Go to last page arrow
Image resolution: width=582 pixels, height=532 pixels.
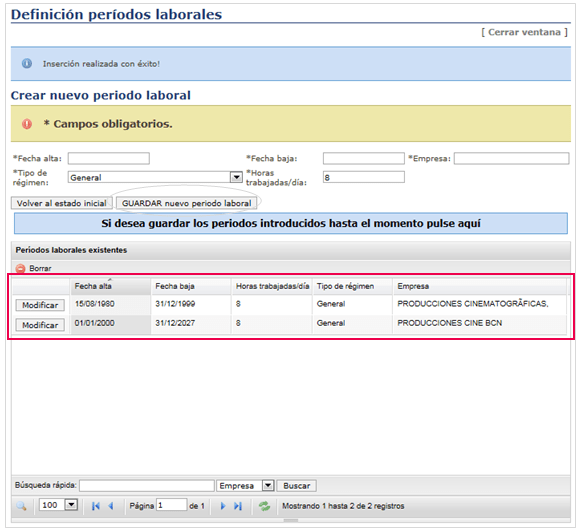pos(238,506)
